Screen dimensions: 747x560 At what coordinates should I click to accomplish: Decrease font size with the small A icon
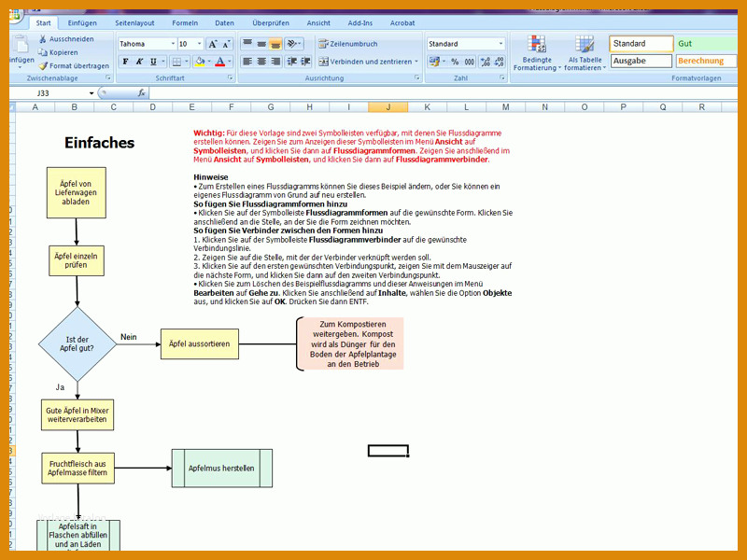tap(227, 44)
